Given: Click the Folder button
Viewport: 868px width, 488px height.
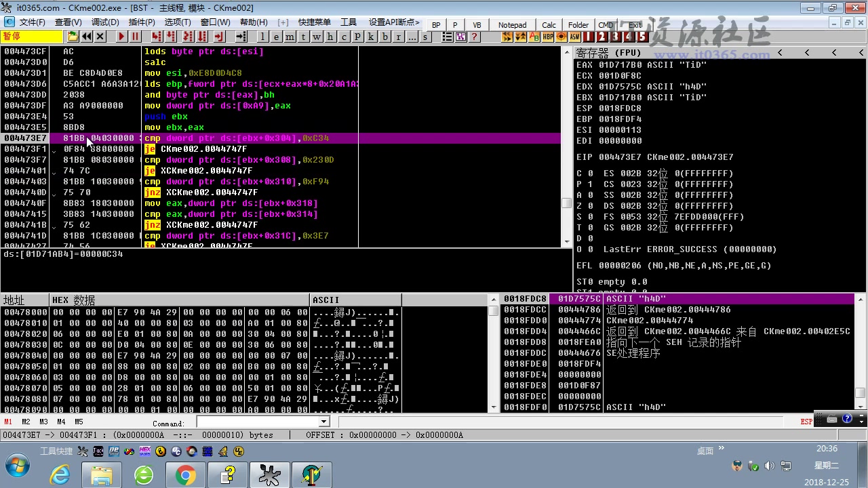Looking at the screenshot, I should tap(578, 25).
